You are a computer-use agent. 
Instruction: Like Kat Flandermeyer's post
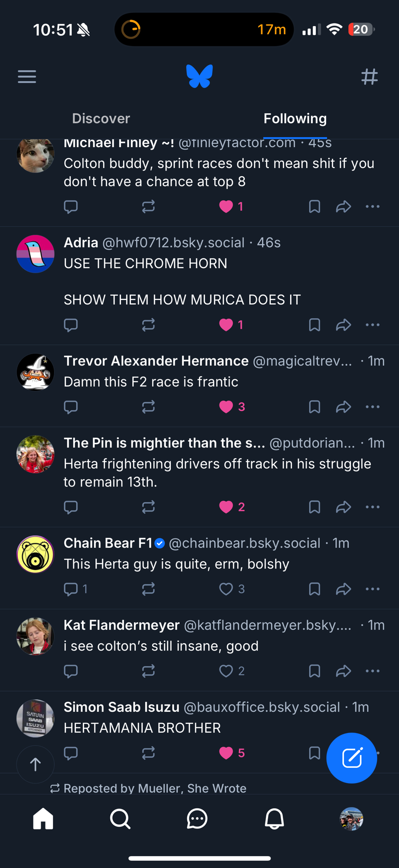[x=226, y=671]
